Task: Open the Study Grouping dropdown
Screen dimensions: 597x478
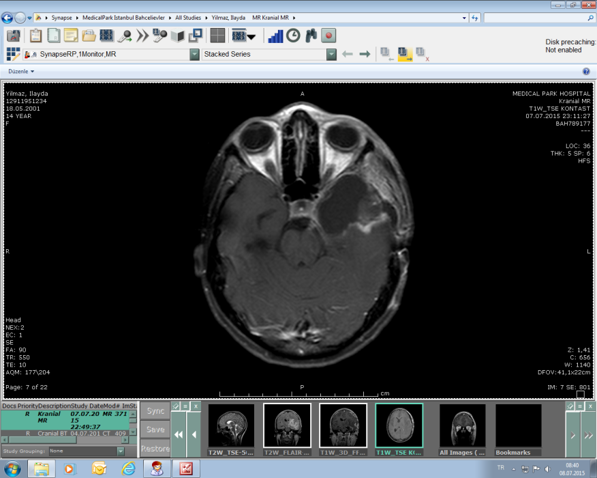Action: coord(121,451)
